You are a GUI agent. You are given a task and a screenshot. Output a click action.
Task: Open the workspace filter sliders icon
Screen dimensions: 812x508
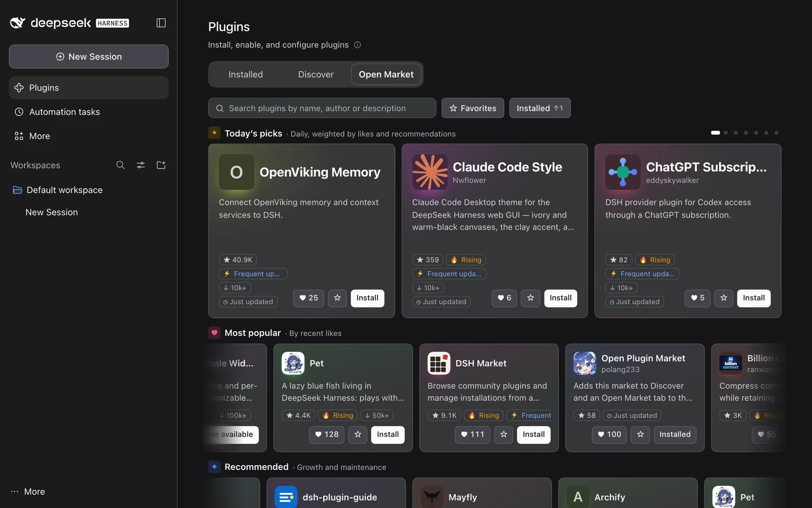(141, 165)
